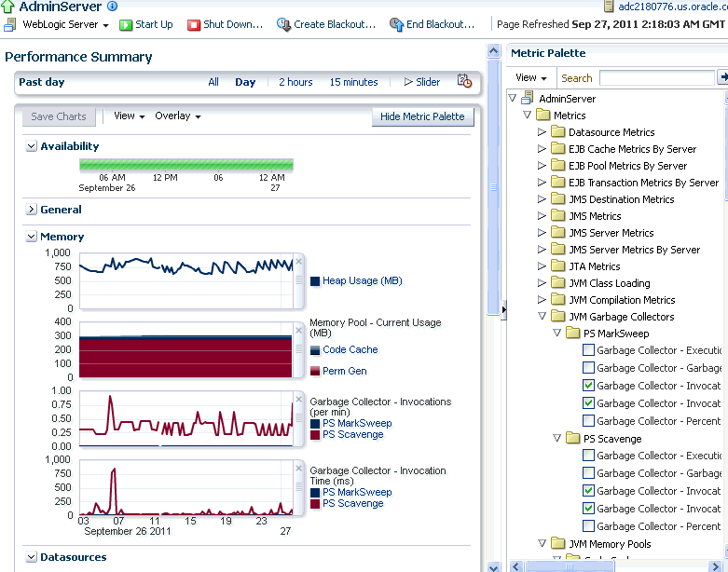Image resolution: width=728 pixels, height=572 pixels.
Task: Open the custom time range calendar icon
Action: pos(464,81)
